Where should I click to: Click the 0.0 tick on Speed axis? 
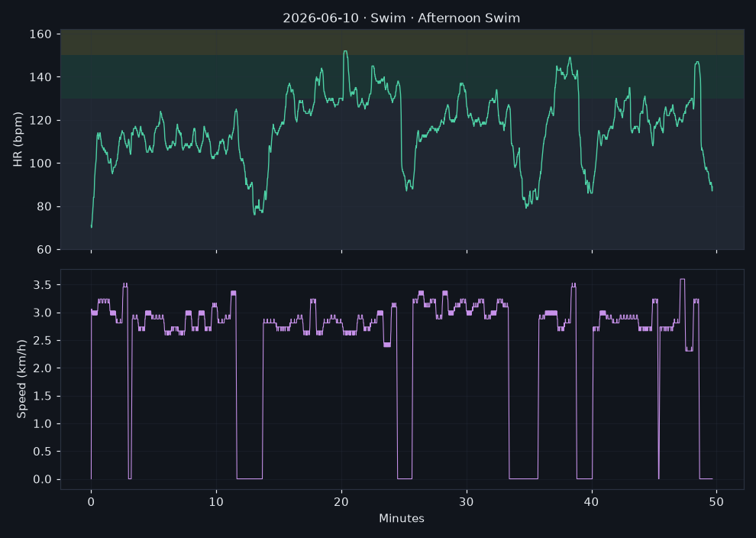[x=43, y=480]
